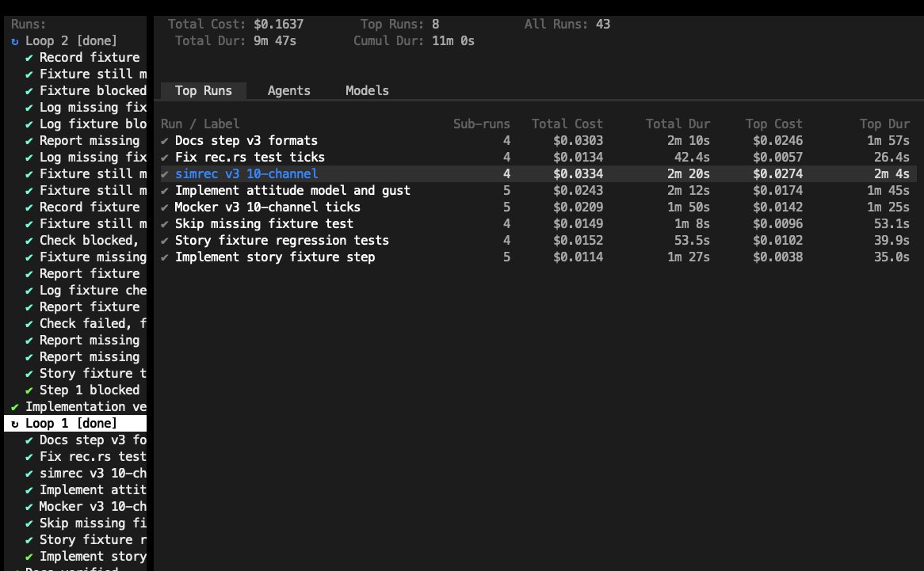This screenshot has height=571, width=924.
Task: Click the All Runs count 43
Action: (603, 24)
